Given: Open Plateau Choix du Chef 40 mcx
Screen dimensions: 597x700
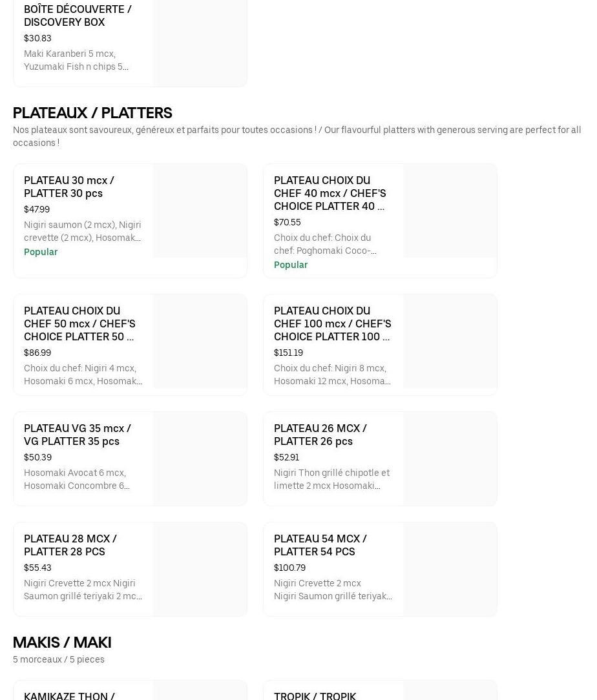Looking at the screenshot, I should coord(330,193).
